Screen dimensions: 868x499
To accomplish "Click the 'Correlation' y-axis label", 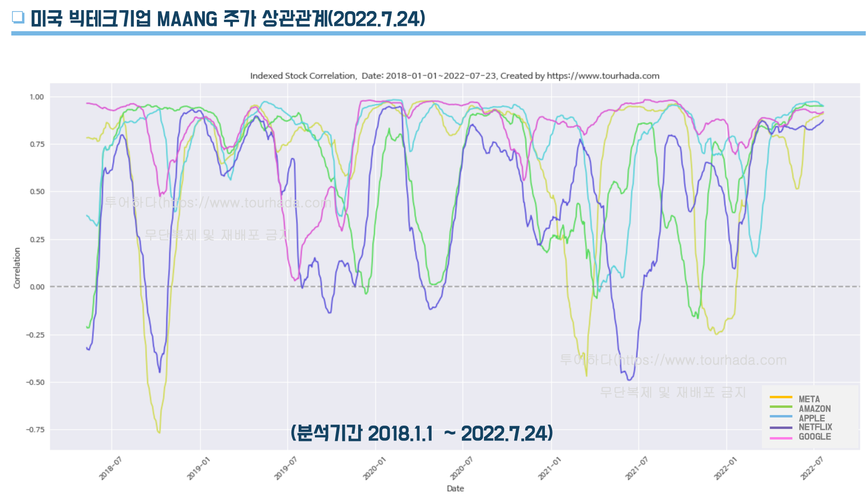I will [17, 268].
